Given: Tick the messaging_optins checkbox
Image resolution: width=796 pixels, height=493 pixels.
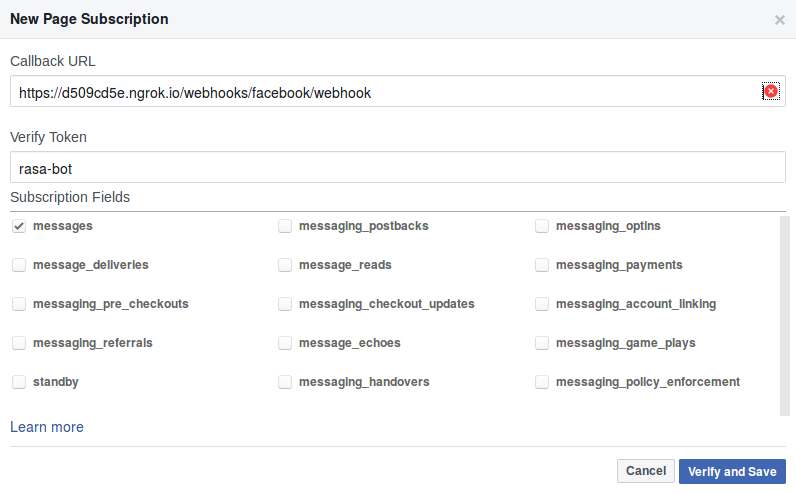Looking at the screenshot, I should (x=542, y=227).
